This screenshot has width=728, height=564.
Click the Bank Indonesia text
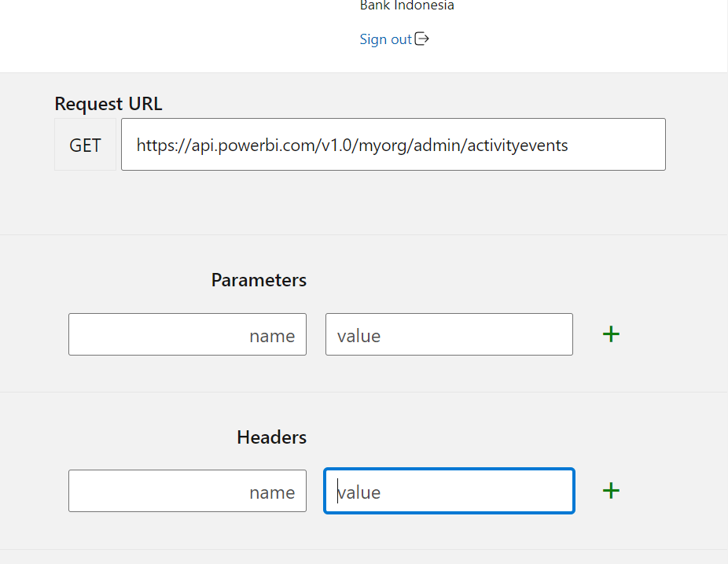point(406,5)
